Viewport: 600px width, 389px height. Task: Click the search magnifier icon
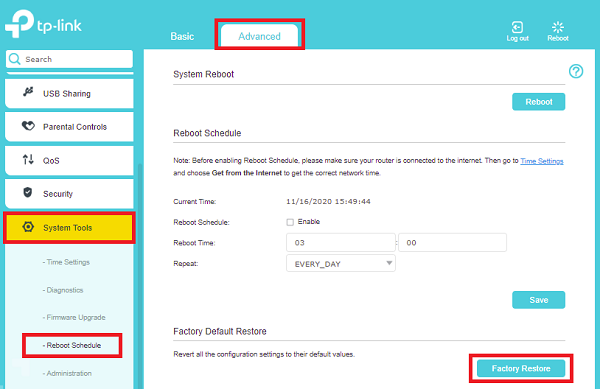coord(15,59)
